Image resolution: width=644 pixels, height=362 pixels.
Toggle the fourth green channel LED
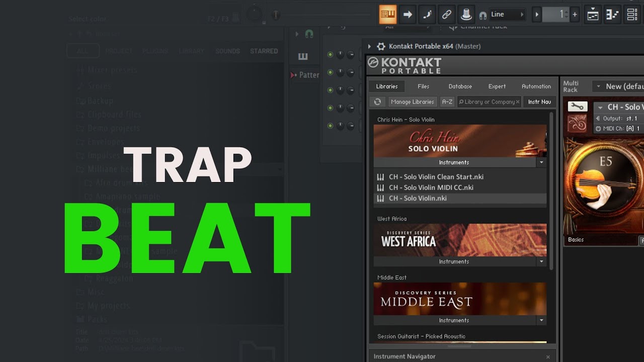coord(331,108)
